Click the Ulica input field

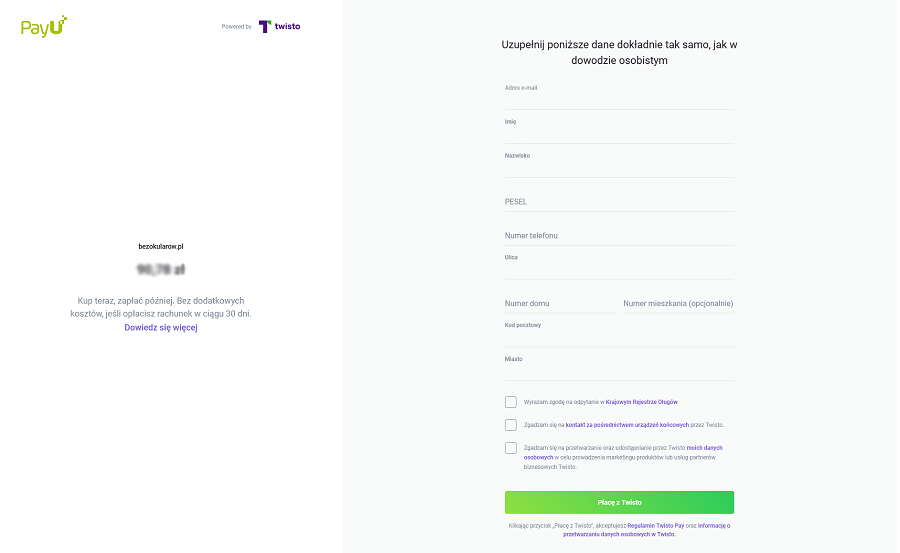(619, 266)
